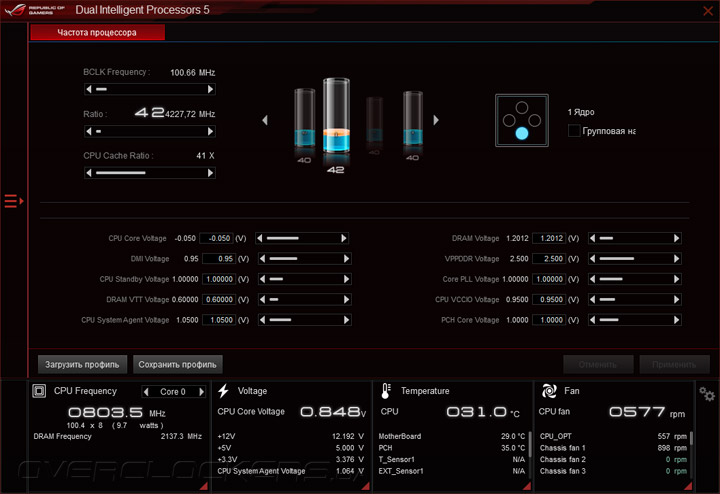Raise DRAM Voltage with right arrow
This screenshot has width=720, height=494.
pos(676,238)
